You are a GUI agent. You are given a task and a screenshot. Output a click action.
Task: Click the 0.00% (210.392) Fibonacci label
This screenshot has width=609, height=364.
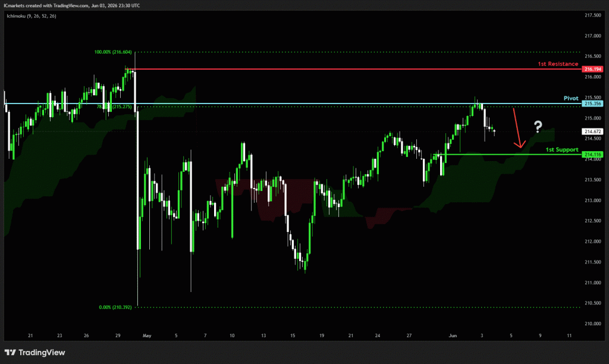tap(115, 307)
